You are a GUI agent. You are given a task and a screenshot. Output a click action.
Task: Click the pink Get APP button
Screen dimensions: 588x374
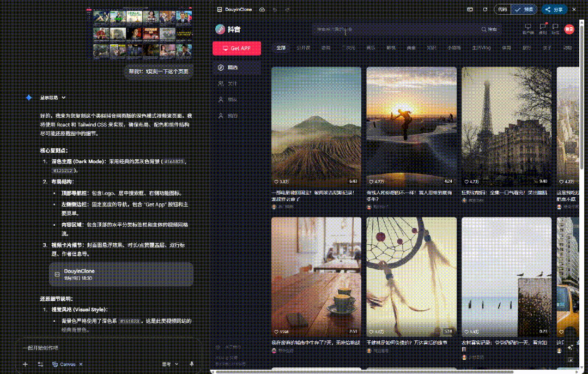click(x=237, y=48)
